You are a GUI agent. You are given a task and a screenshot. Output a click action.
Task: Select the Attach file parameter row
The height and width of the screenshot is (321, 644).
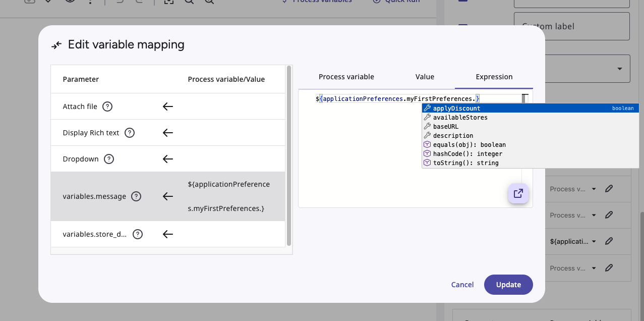point(168,106)
